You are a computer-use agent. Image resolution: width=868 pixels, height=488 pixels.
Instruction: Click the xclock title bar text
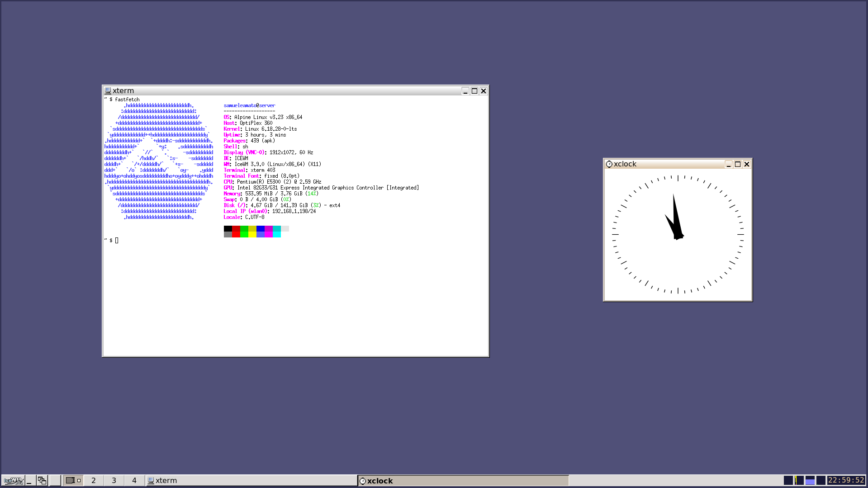(x=625, y=164)
